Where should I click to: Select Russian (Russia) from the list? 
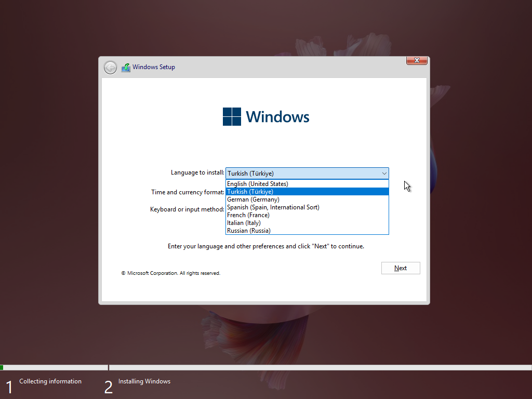coord(307,231)
